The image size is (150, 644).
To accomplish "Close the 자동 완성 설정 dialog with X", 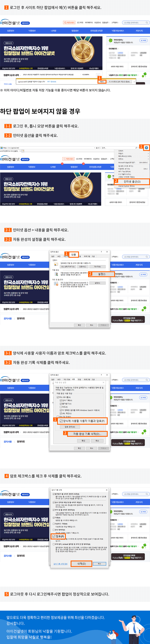I will point(103,383).
